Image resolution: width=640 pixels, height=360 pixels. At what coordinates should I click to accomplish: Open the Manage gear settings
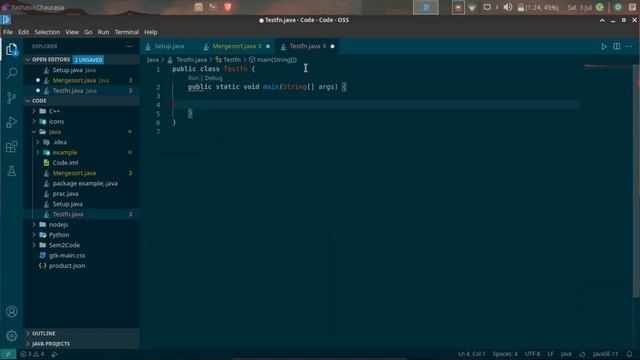tap(11, 336)
